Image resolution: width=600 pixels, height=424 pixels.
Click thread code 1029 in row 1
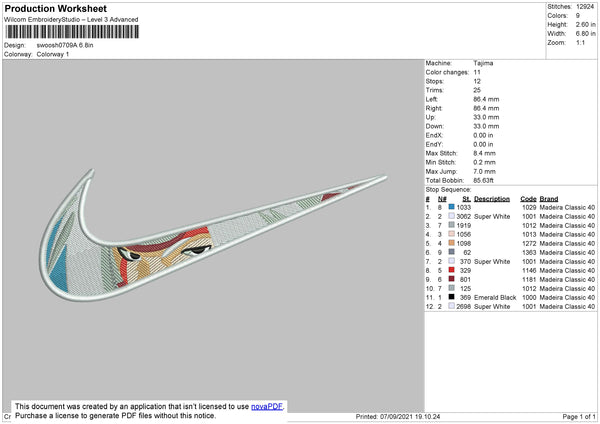[x=529, y=207]
